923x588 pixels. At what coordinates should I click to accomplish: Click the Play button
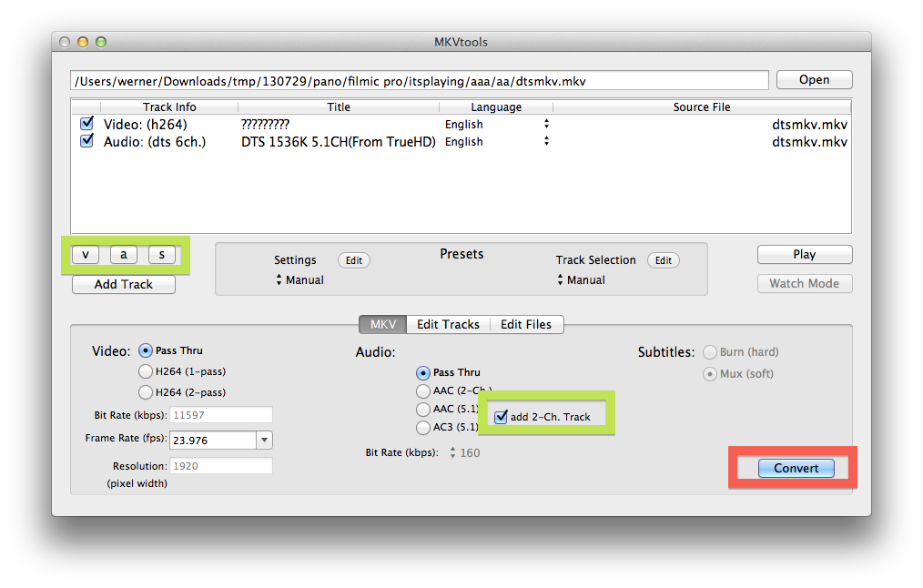point(805,254)
